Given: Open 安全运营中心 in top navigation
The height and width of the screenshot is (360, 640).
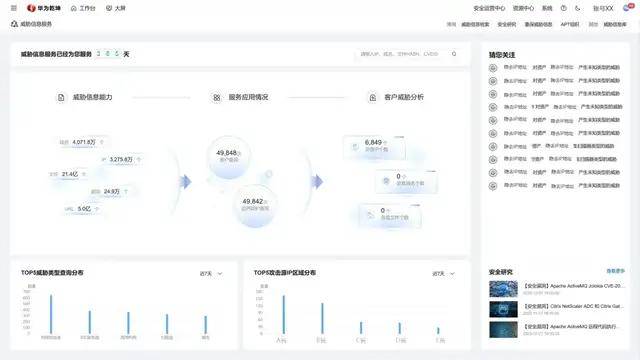Looking at the screenshot, I should 489,8.
